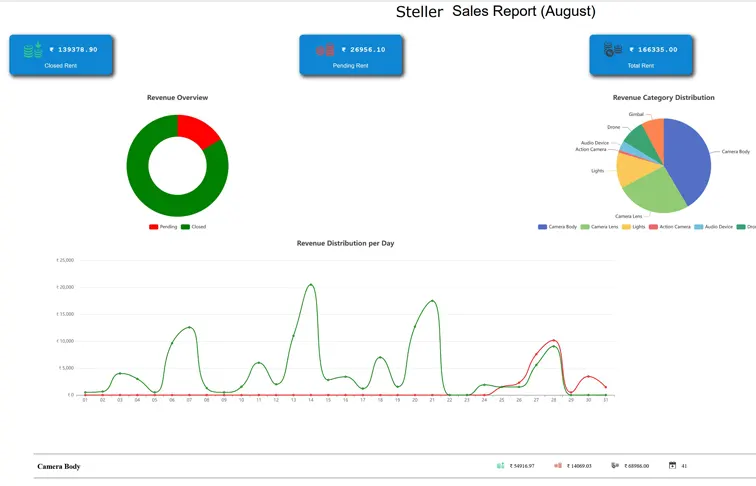Open the Closed Rent label on its card
The image size is (756, 486).
click(x=61, y=66)
